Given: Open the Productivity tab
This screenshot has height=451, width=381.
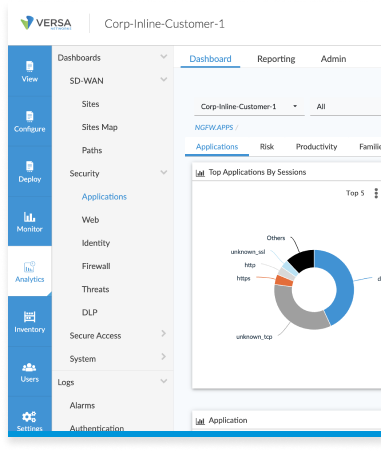Looking at the screenshot, I should [x=316, y=147].
